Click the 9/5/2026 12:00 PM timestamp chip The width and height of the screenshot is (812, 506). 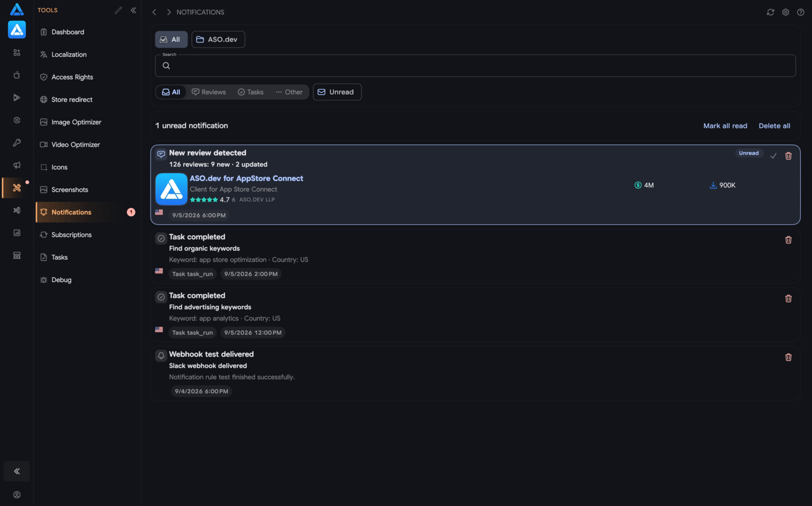(x=253, y=332)
